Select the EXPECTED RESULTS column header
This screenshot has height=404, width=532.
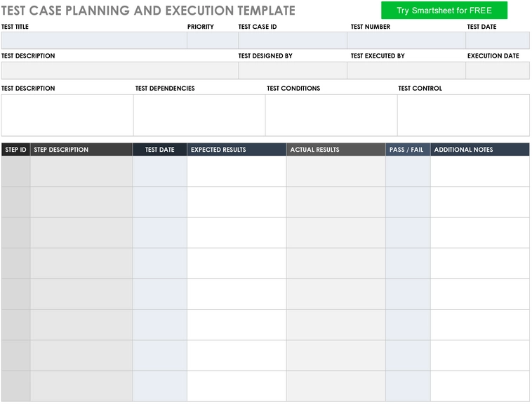[x=237, y=150]
